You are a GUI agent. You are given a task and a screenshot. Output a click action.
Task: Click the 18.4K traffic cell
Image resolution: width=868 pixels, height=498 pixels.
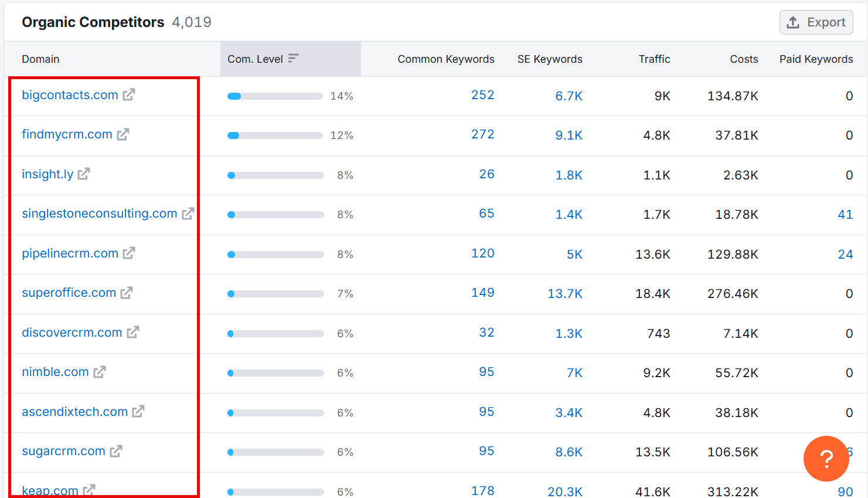[x=653, y=294]
